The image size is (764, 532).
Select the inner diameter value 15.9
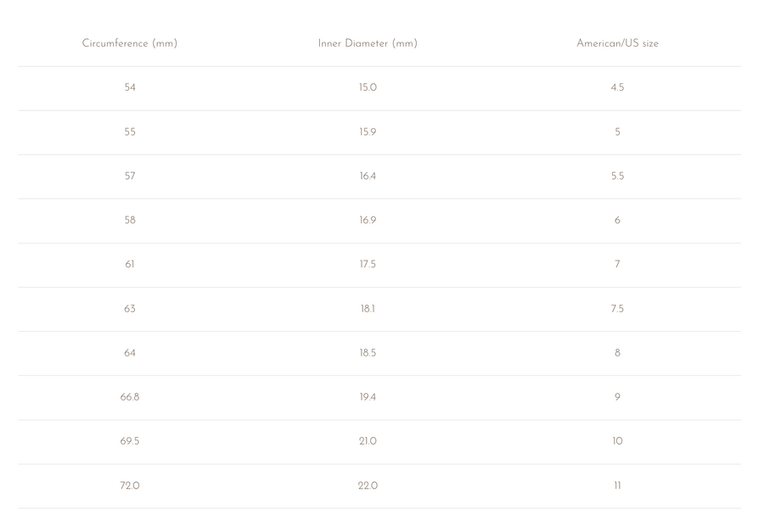pyautogui.click(x=368, y=132)
